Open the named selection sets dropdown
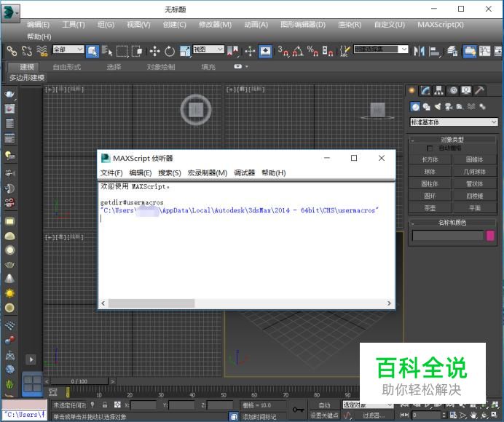504x422 pixels. [381, 49]
